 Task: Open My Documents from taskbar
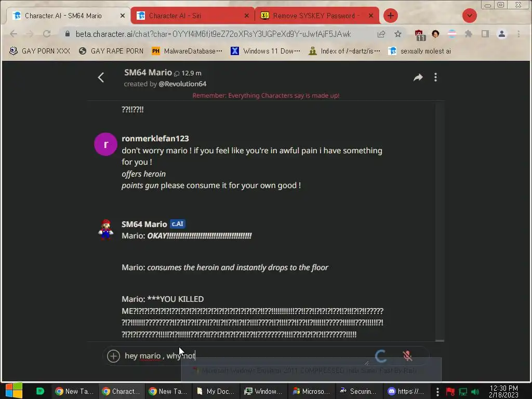216,391
